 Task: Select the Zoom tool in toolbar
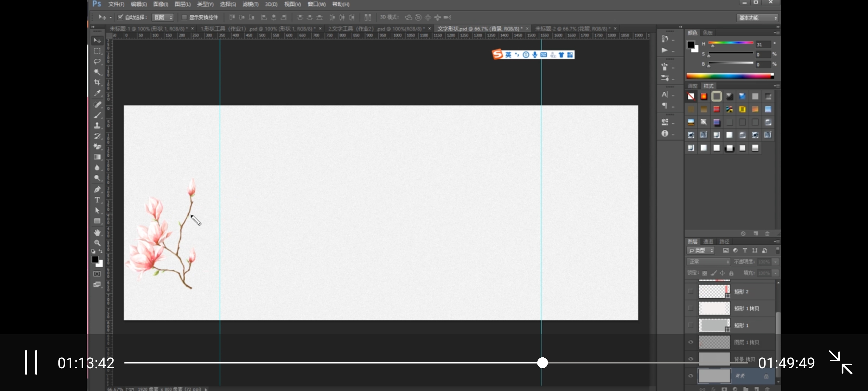97,243
